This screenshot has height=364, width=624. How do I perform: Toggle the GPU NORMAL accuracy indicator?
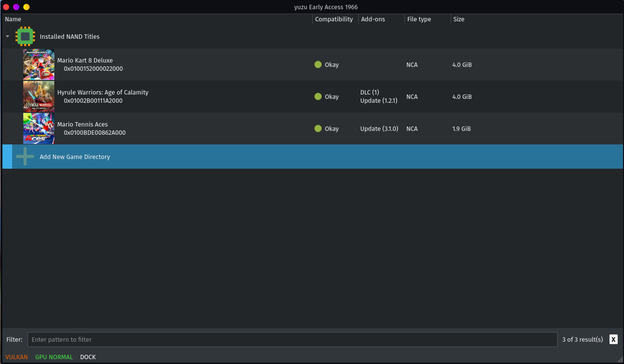54,357
